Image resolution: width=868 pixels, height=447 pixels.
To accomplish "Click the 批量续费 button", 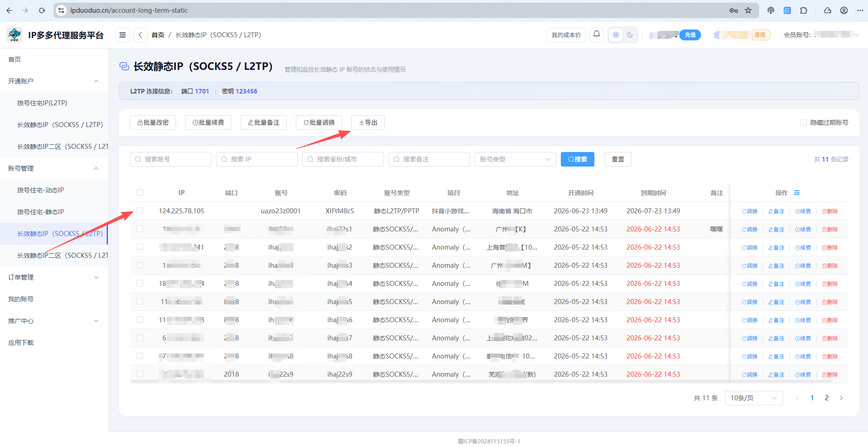I will tap(208, 123).
